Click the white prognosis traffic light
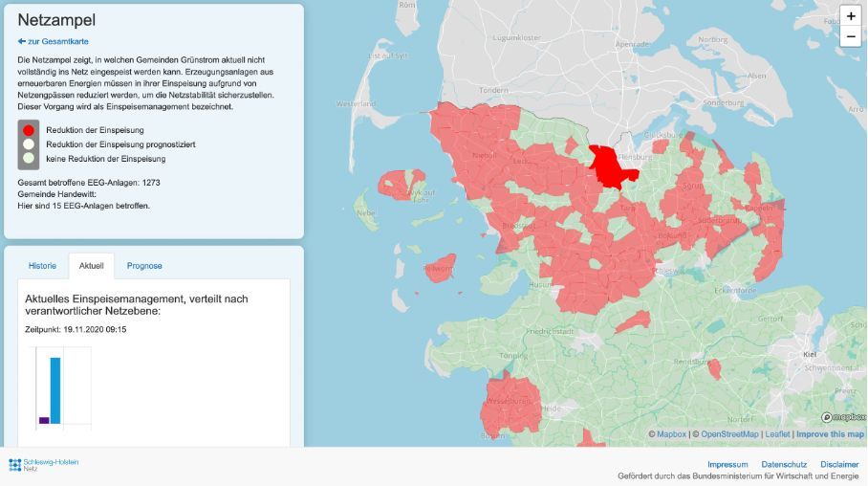The height and width of the screenshot is (486, 868). click(29, 144)
